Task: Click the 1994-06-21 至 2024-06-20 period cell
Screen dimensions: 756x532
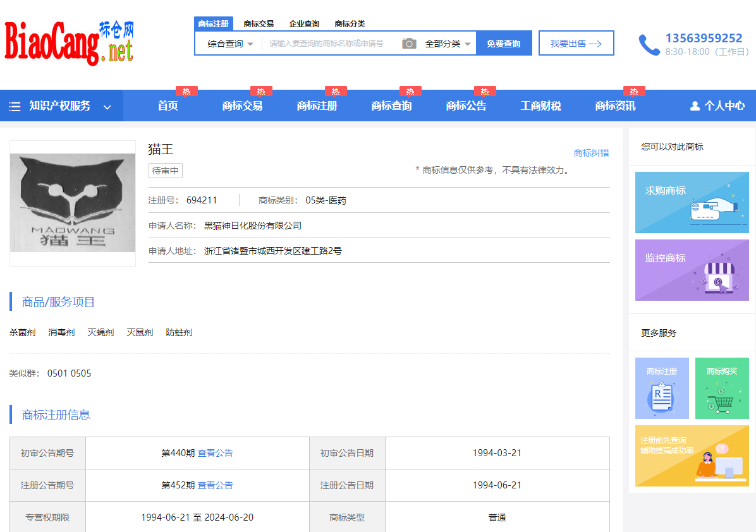Action: pyautogui.click(x=197, y=517)
